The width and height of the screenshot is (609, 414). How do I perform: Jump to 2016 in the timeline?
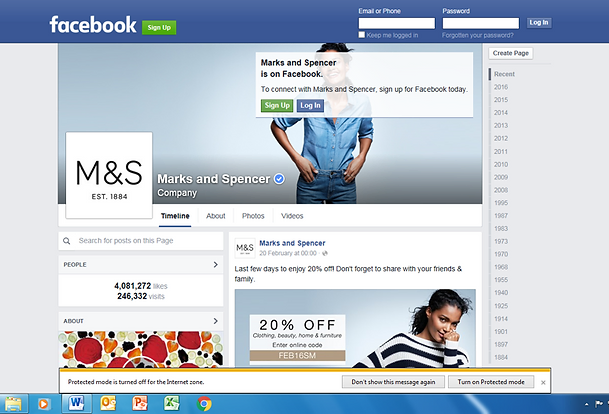tap(501, 87)
